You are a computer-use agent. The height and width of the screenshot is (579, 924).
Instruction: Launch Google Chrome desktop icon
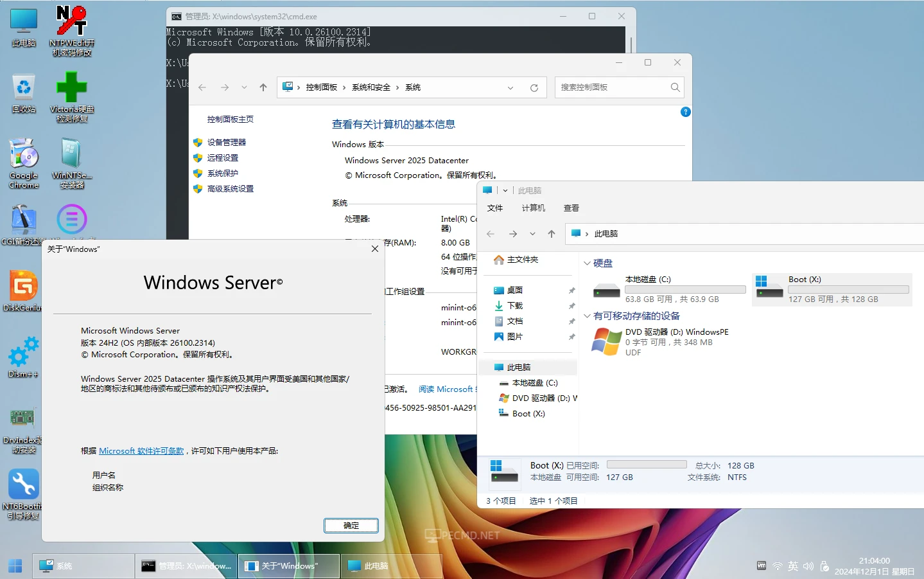(24, 163)
